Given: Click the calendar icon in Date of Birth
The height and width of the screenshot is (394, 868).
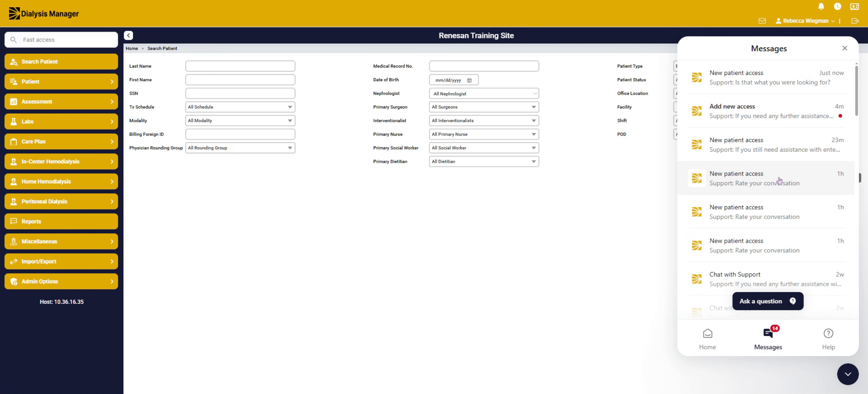Looking at the screenshot, I should [x=469, y=80].
